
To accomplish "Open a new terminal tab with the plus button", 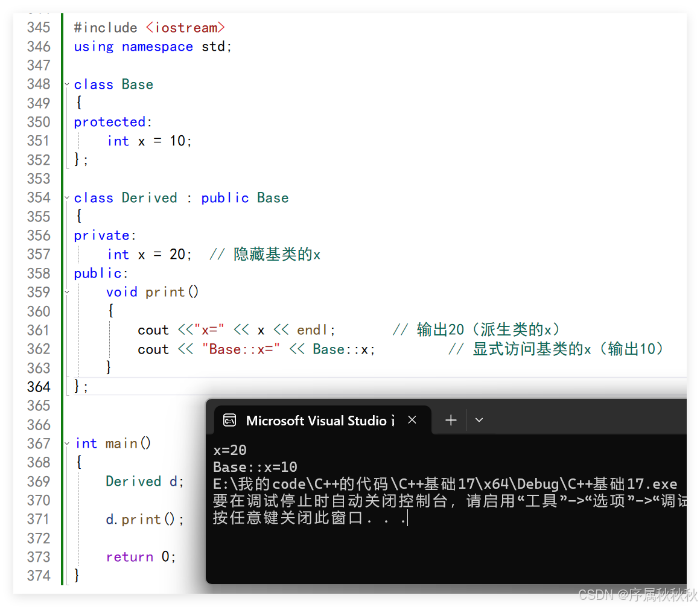I will click(x=450, y=419).
